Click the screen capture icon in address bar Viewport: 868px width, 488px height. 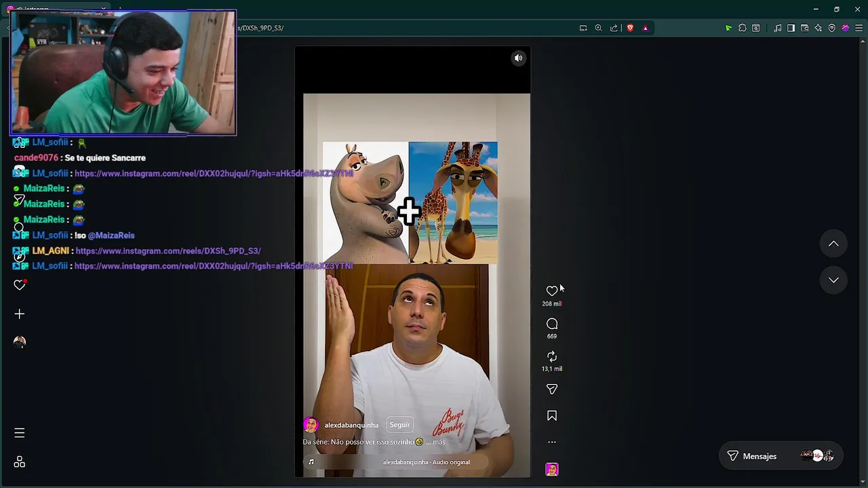pos(583,28)
